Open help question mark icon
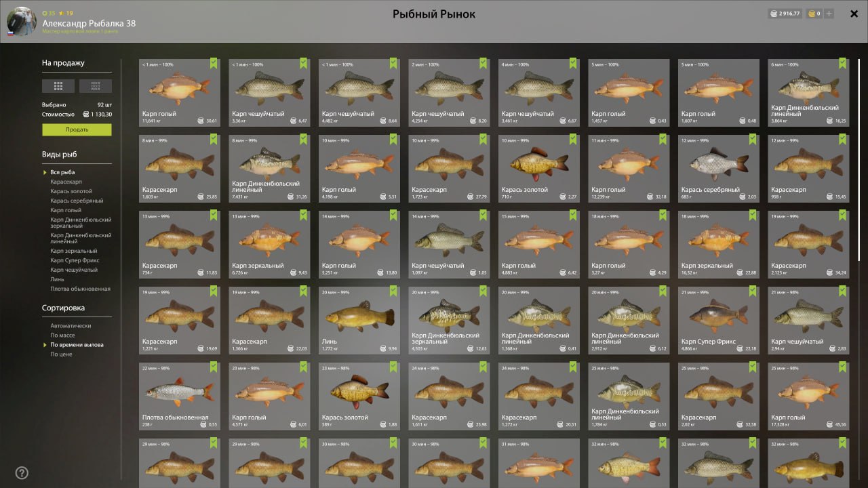The image size is (868, 488). (x=22, y=473)
